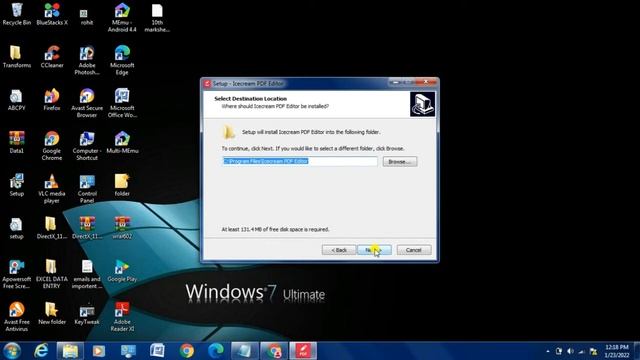Select the Microsoft Office Word shortcut
The image size is (640, 360).
pos(122,103)
